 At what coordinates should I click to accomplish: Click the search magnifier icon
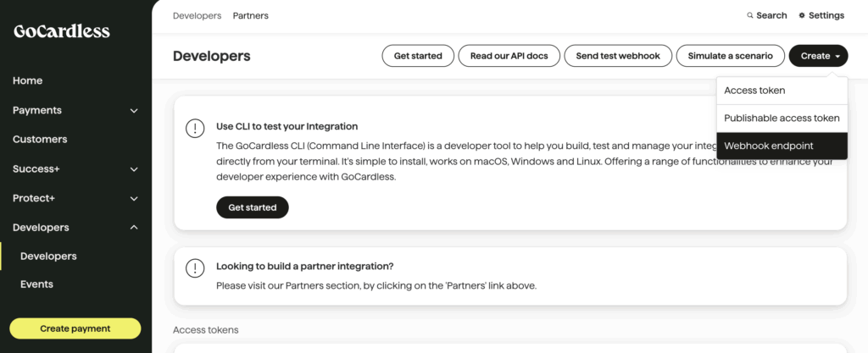pyautogui.click(x=750, y=15)
